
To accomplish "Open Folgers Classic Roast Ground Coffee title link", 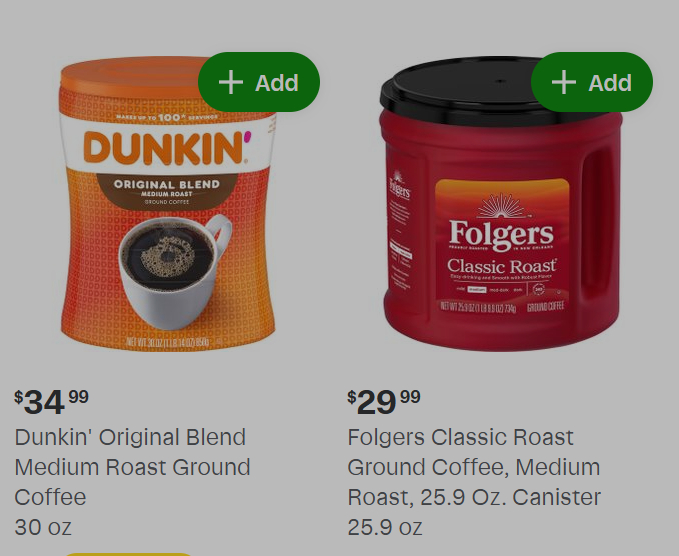I will coord(474,467).
